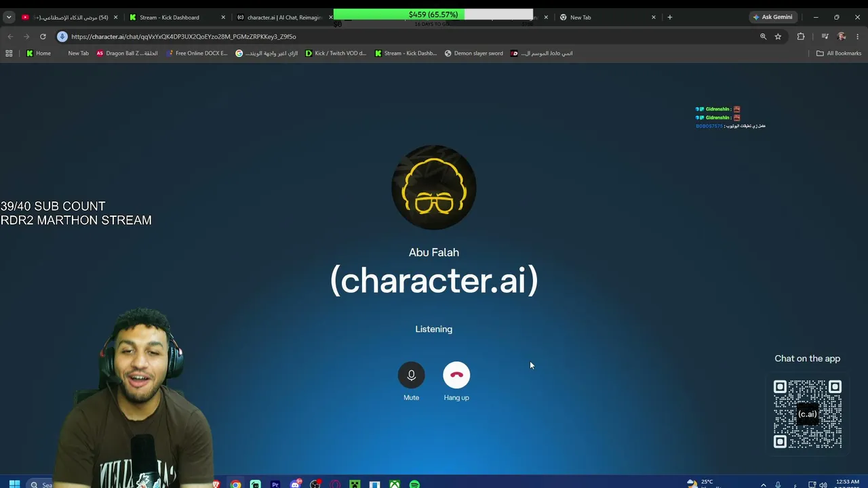The image size is (868, 488).
Task: Show hidden system tray icons
Action: point(764,484)
